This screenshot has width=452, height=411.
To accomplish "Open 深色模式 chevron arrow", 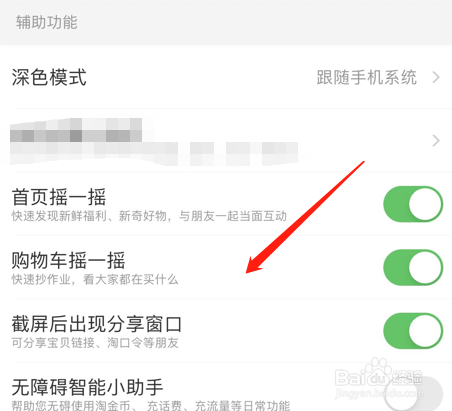I will pyautogui.click(x=436, y=77).
